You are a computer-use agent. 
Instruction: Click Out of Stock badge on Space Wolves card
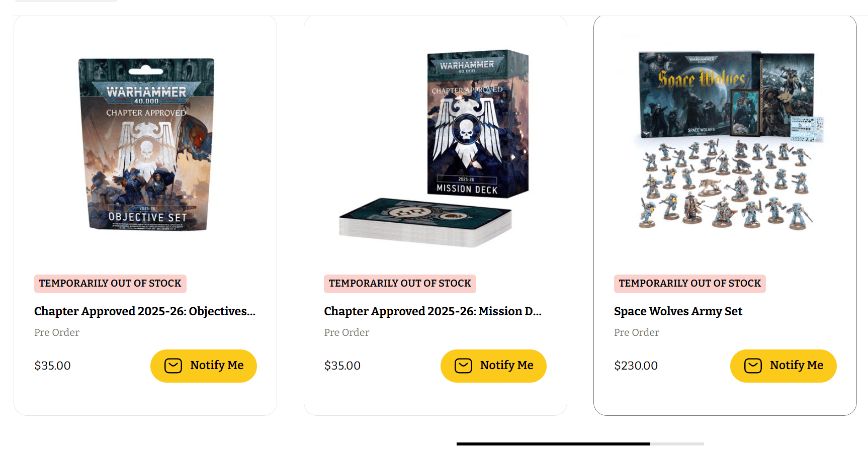tap(690, 284)
